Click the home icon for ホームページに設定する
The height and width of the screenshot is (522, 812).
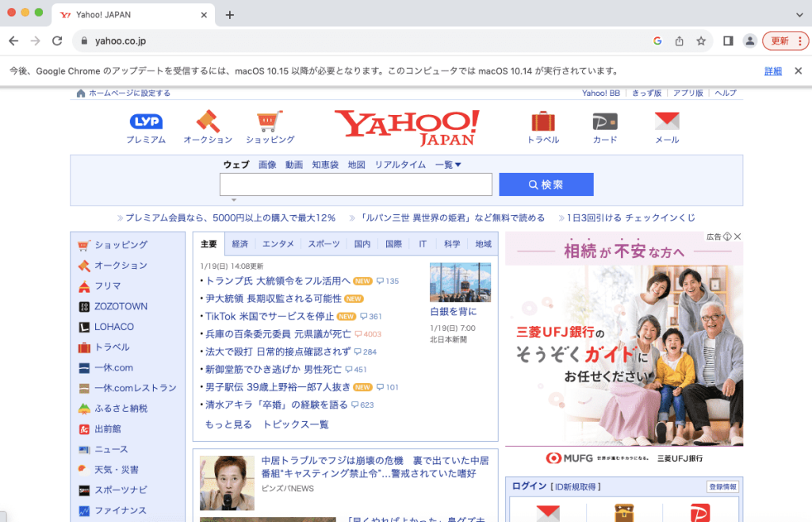[80, 94]
